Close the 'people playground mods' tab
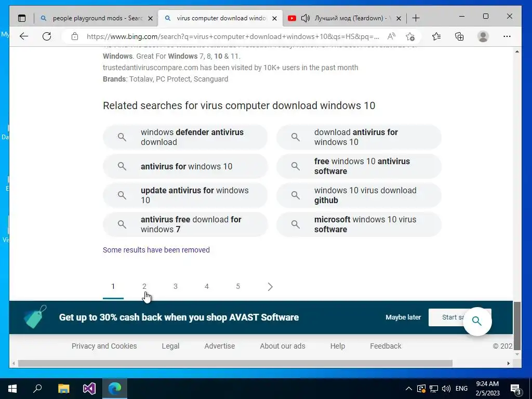 (151, 18)
